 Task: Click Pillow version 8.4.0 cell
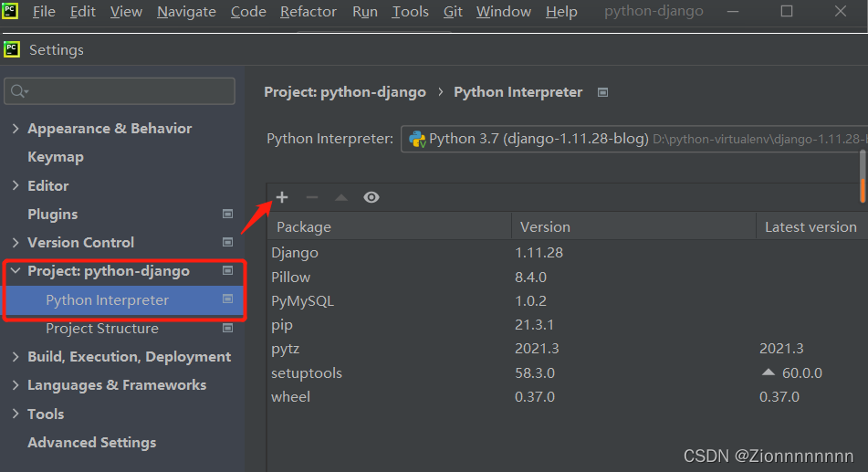pos(530,277)
